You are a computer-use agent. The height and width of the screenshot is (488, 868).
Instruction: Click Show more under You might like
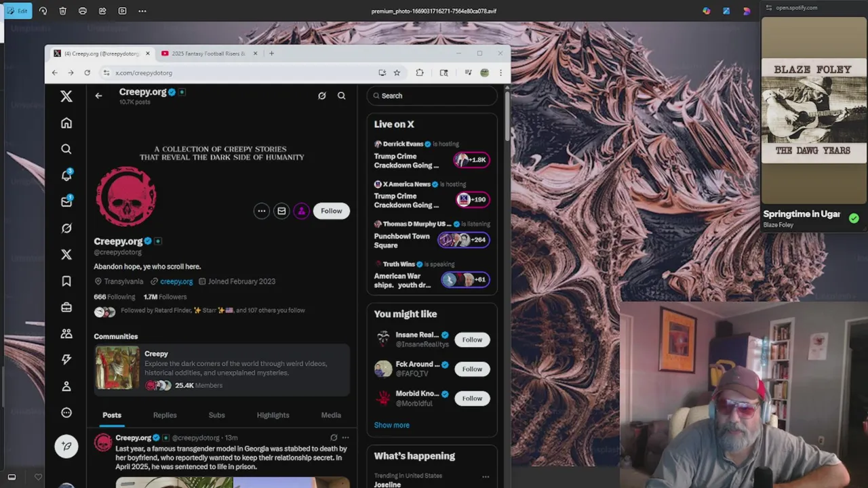click(x=392, y=425)
